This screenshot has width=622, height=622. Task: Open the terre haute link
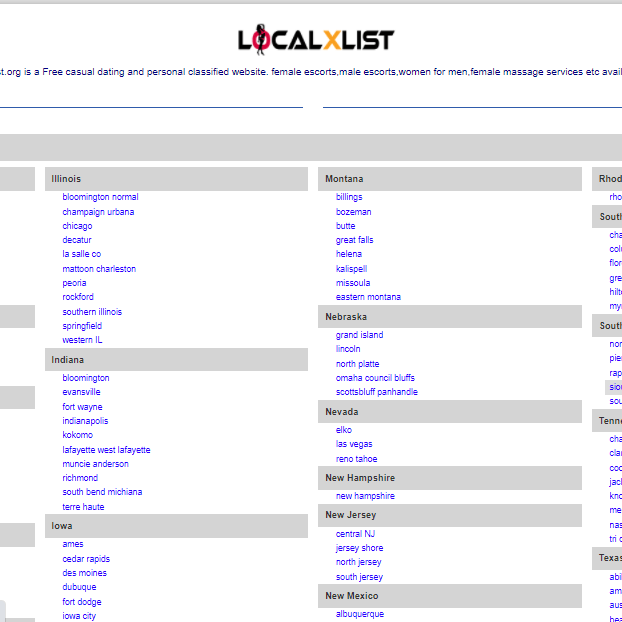(83, 507)
